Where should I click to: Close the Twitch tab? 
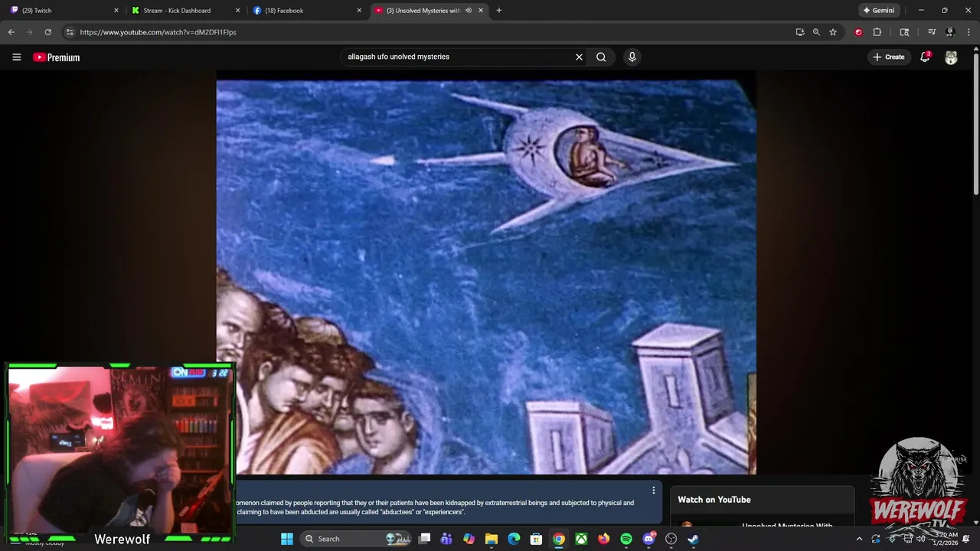click(116, 11)
